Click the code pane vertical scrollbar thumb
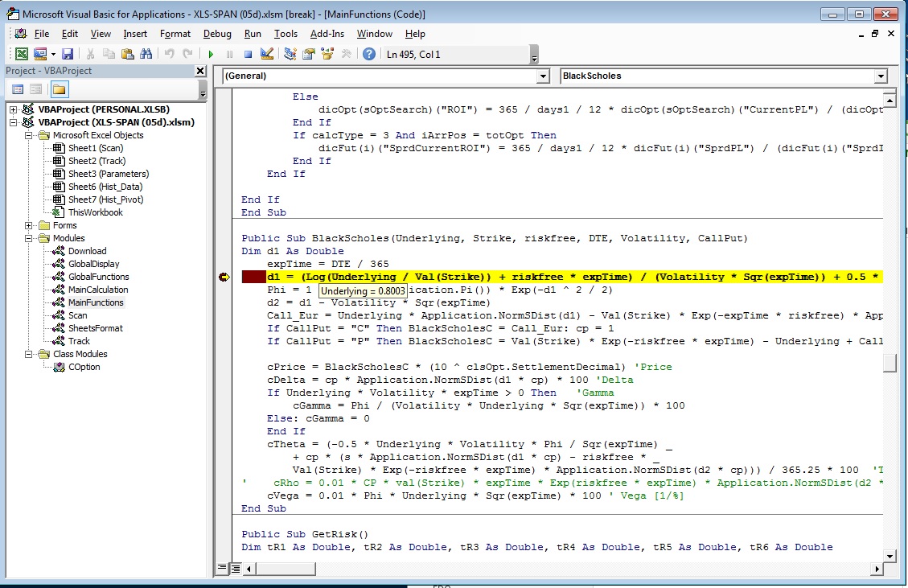 (x=890, y=363)
